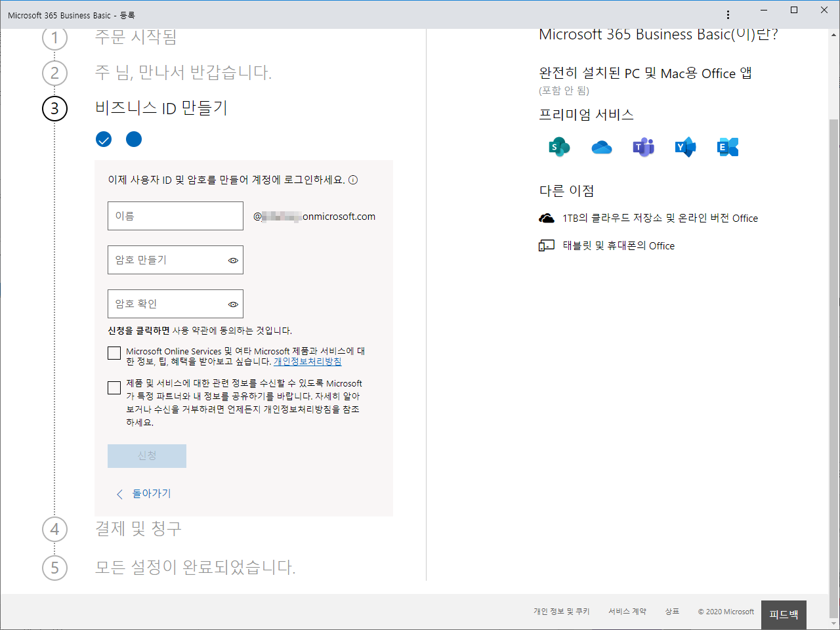The image size is (840, 630).
Task: Click the scrollbar down arrow
Action: [x=834, y=624]
